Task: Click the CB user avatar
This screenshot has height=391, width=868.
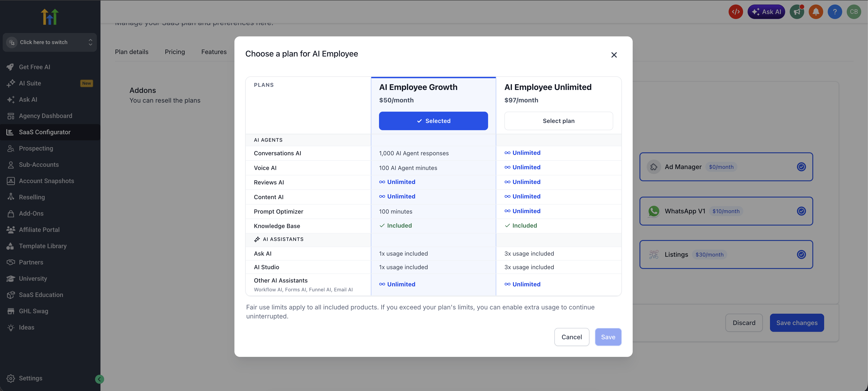Action: pos(854,12)
